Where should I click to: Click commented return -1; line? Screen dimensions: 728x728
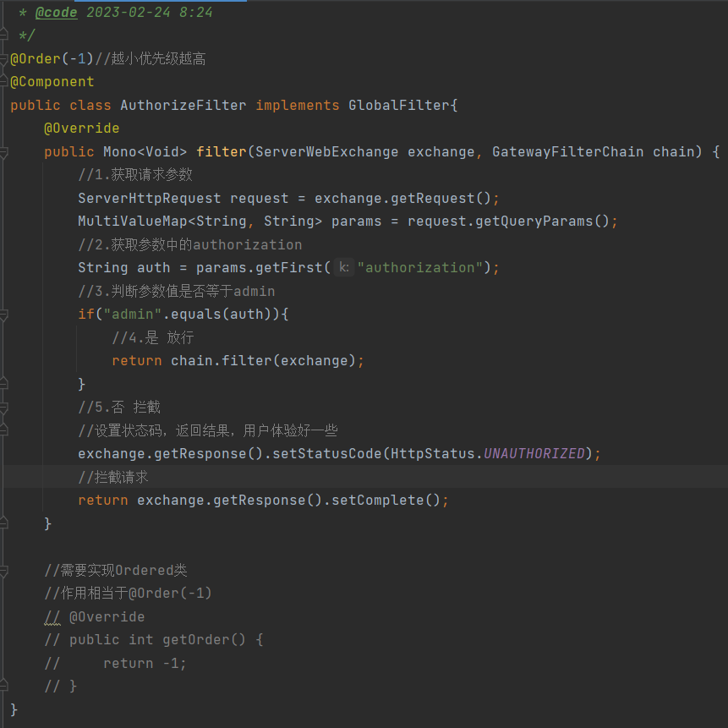(115, 663)
